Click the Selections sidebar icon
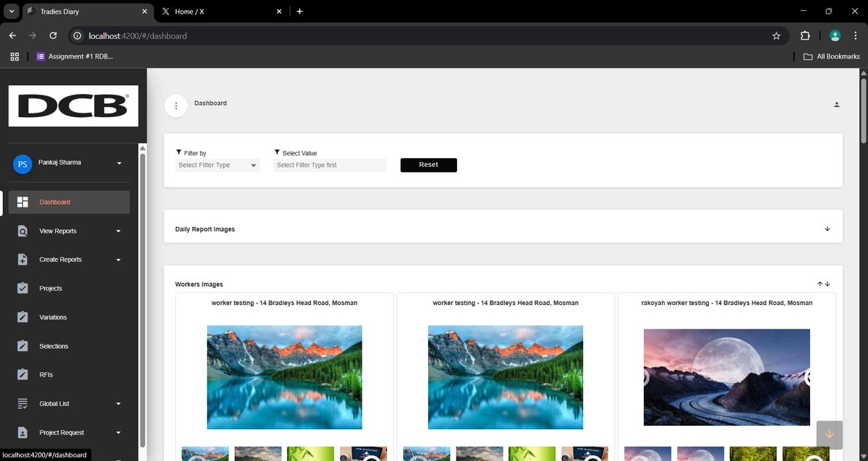This screenshot has width=868, height=461. tap(23, 346)
